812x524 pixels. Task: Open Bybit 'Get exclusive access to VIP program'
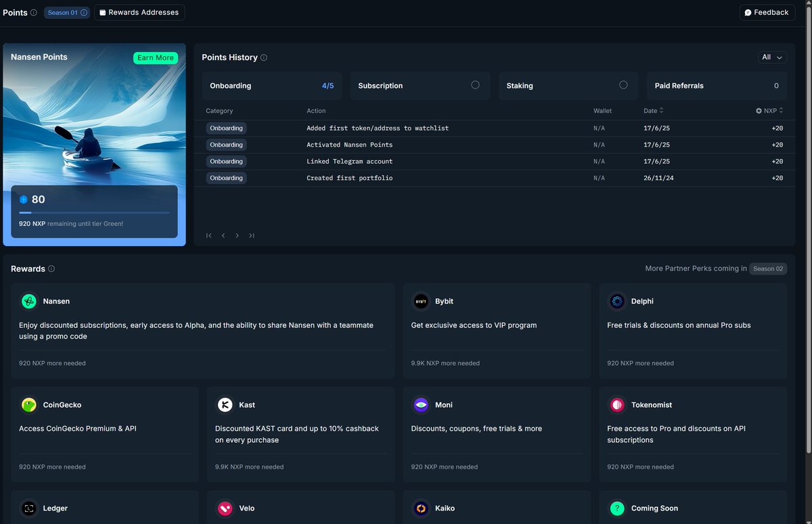tap(474, 325)
